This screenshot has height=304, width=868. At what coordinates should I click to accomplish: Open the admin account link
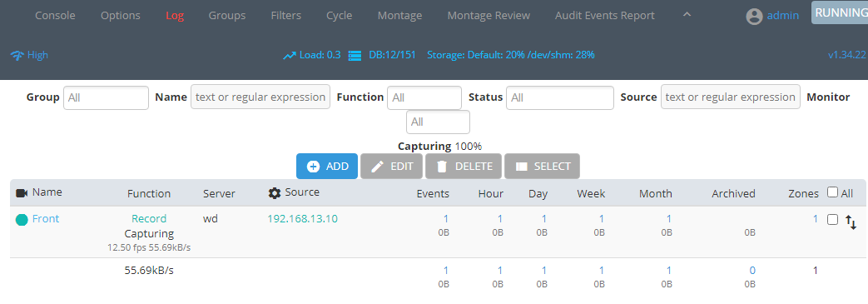click(783, 16)
